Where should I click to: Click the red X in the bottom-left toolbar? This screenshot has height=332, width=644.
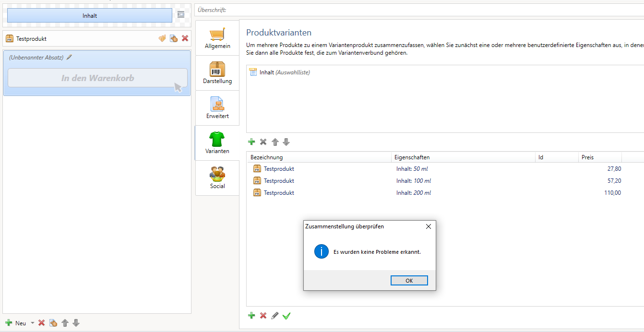click(42, 323)
